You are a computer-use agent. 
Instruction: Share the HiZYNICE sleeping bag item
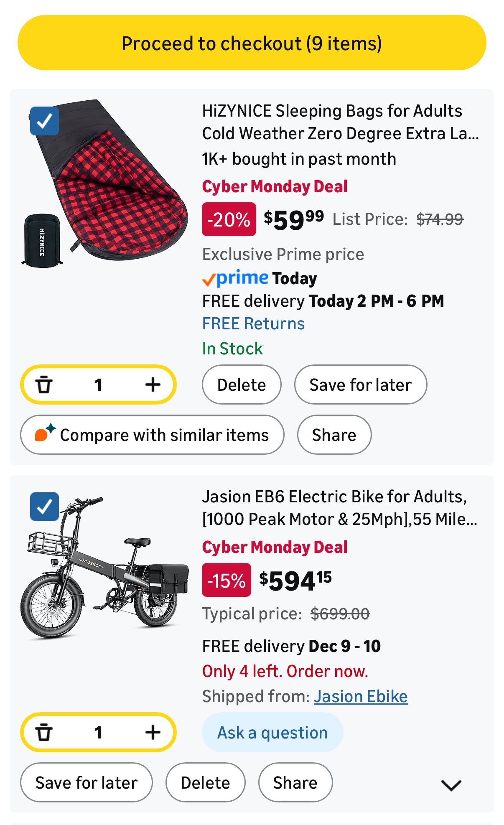334,435
